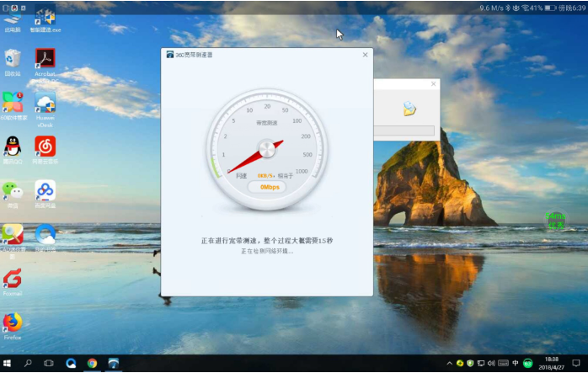This screenshot has height=373, width=588.
Task: Click the 正在进行宽带测速 status text
Action: tap(267, 241)
